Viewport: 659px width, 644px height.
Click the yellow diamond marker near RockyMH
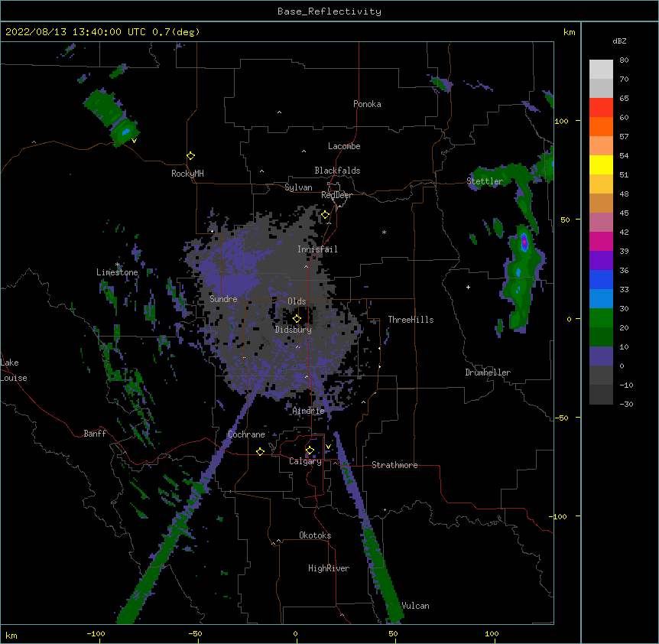[190, 156]
